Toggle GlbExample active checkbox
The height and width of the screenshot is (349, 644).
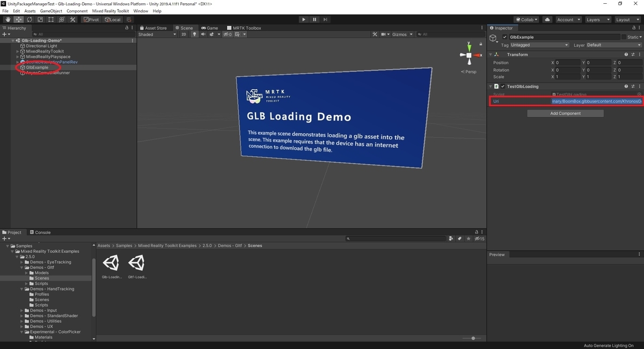point(504,37)
